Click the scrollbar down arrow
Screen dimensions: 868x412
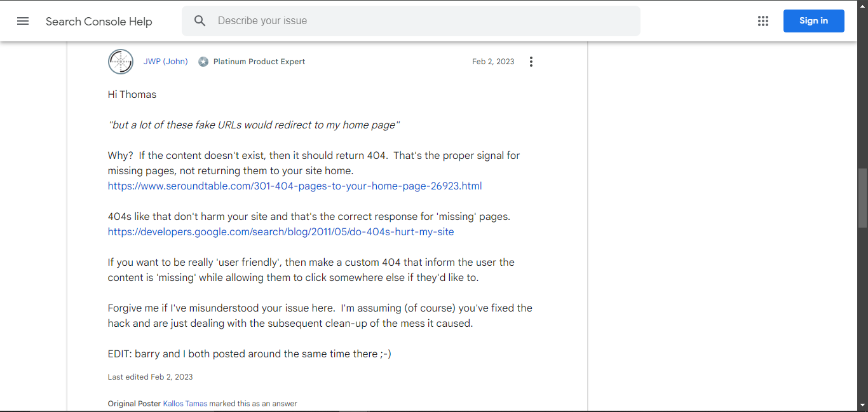click(x=862, y=405)
